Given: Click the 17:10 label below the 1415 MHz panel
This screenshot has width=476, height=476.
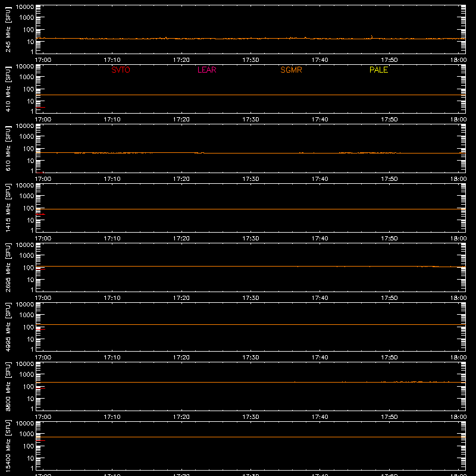Looking at the screenshot, I should click(x=112, y=239).
